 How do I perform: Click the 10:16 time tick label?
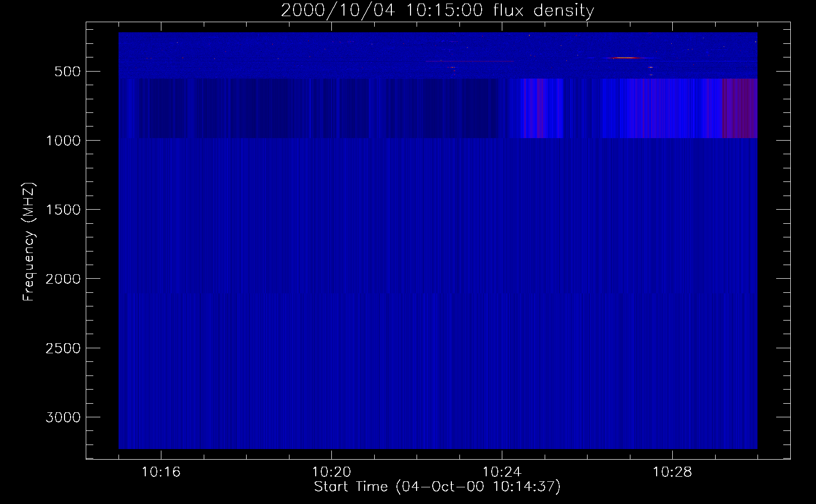point(161,472)
